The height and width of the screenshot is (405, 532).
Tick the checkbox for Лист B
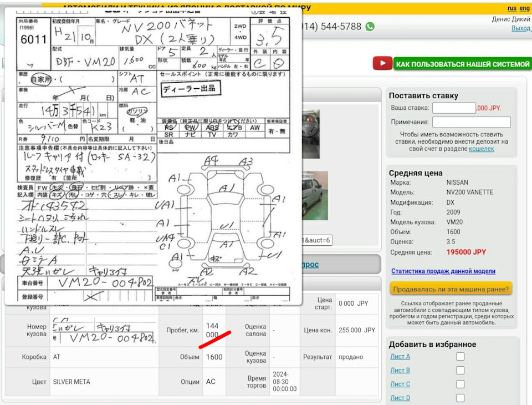tap(460, 370)
